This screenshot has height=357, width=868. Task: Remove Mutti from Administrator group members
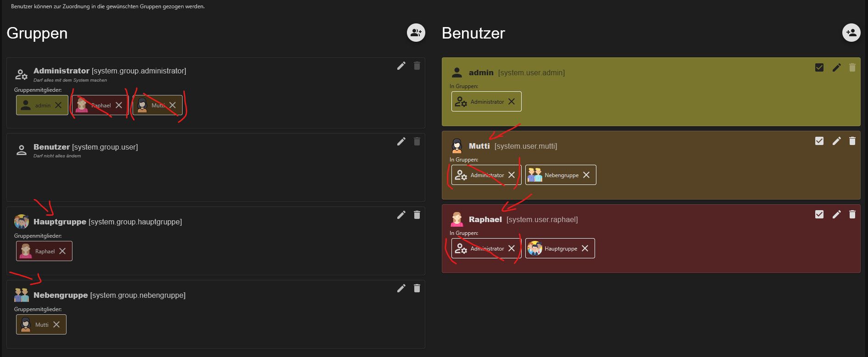click(x=172, y=105)
